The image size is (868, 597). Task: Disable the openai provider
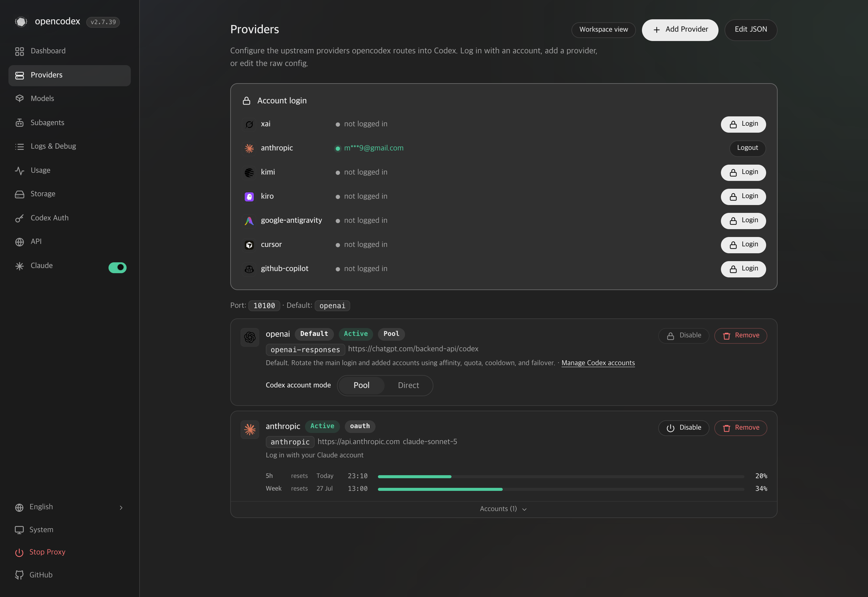[683, 336]
